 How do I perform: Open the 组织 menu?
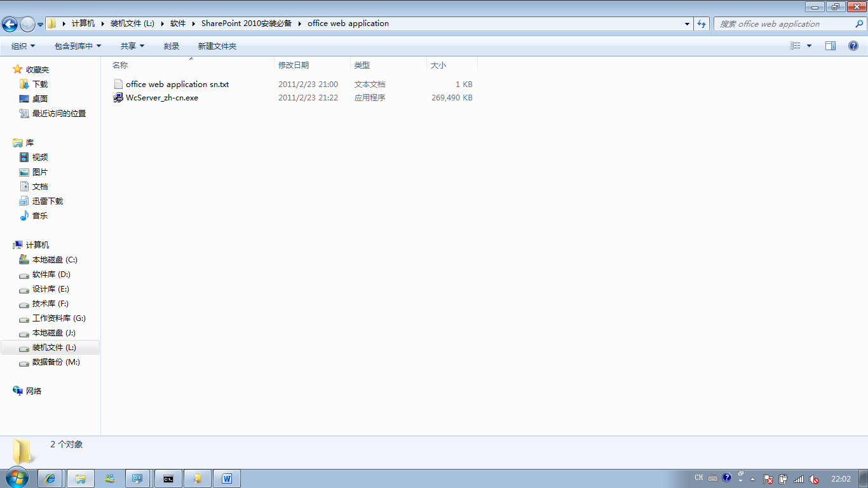click(24, 46)
